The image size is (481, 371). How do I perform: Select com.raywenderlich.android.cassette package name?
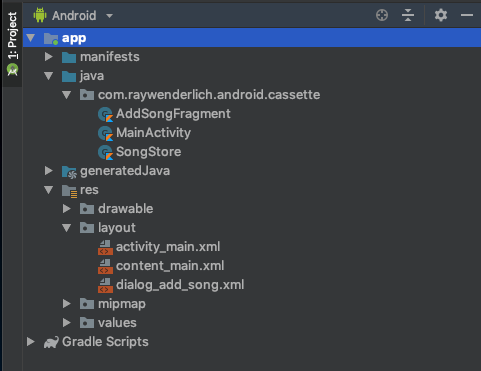point(209,95)
